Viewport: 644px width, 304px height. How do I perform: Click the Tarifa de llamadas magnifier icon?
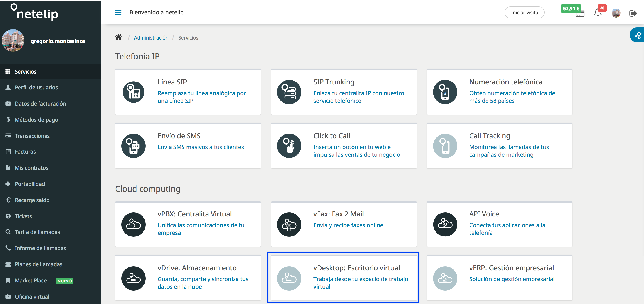coord(8,232)
